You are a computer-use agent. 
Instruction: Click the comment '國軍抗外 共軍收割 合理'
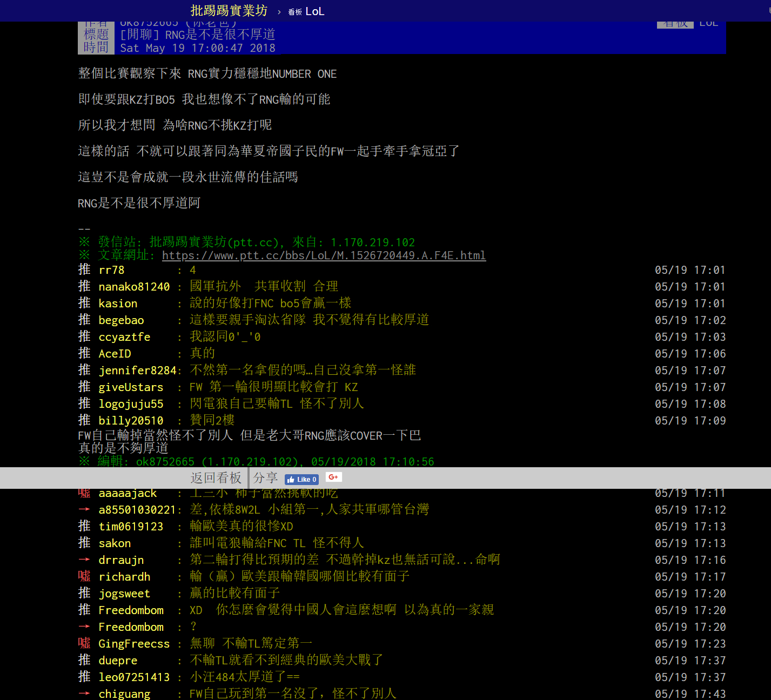pos(264,287)
